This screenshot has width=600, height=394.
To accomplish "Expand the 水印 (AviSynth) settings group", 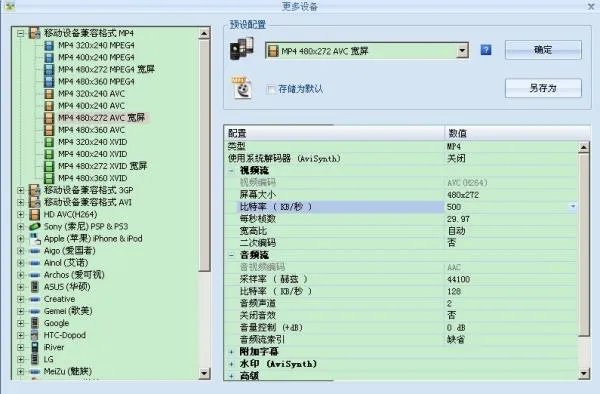I will point(232,364).
